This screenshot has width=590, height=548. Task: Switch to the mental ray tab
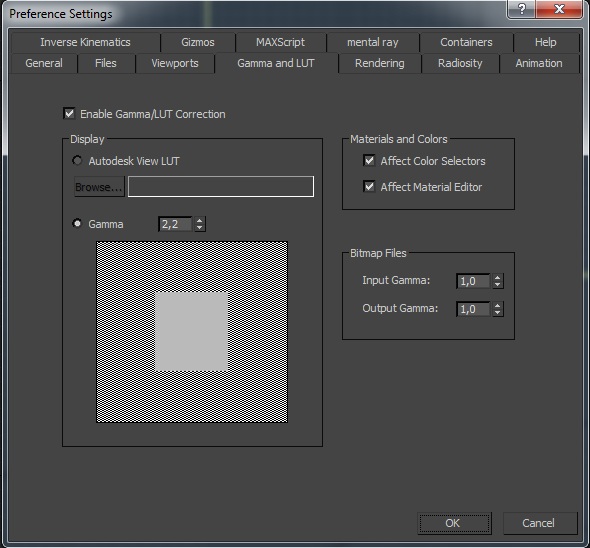click(x=373, y=42)
